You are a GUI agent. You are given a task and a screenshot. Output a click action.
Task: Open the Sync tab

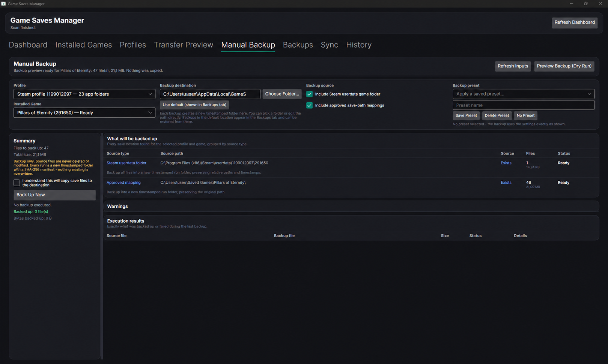point(330,45)
